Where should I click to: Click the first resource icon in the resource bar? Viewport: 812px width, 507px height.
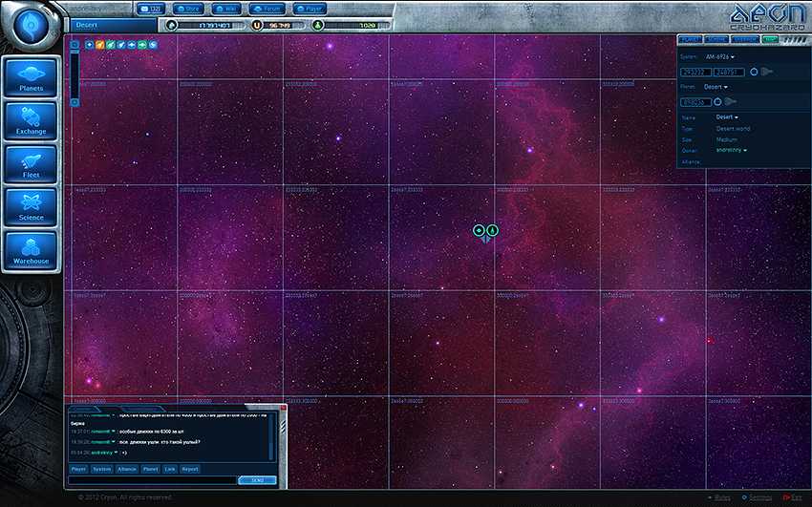click(171, 25)
